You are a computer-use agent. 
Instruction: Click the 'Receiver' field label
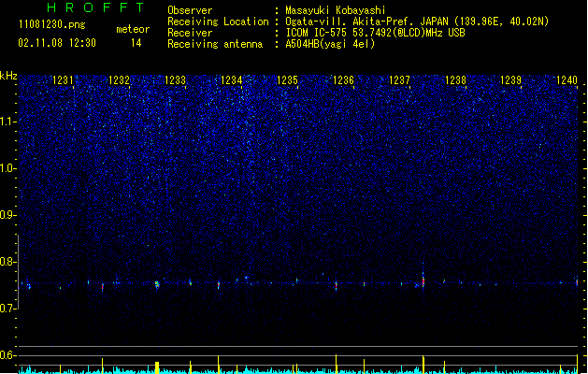(190, 33)
